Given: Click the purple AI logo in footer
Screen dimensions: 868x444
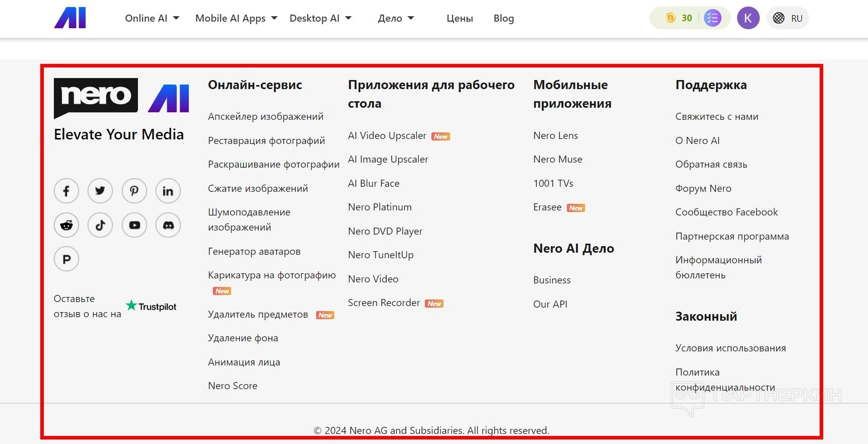Looking at the screenshot, I should (x=169, y=98).
